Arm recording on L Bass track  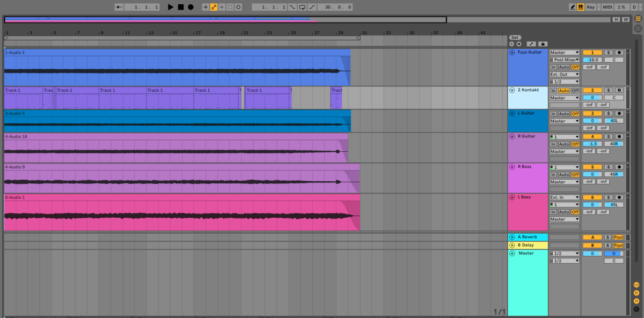click(x=619, y=197)
